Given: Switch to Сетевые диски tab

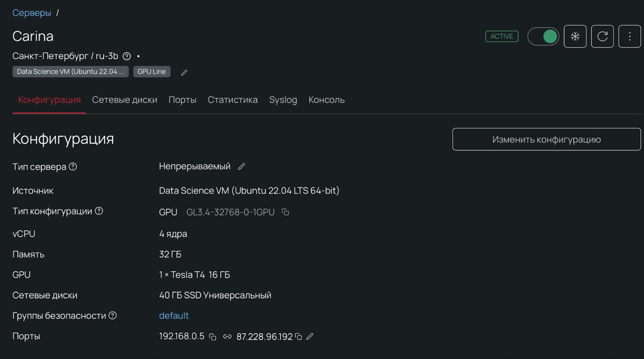Looking at the screenshot, I should (125, 100).
